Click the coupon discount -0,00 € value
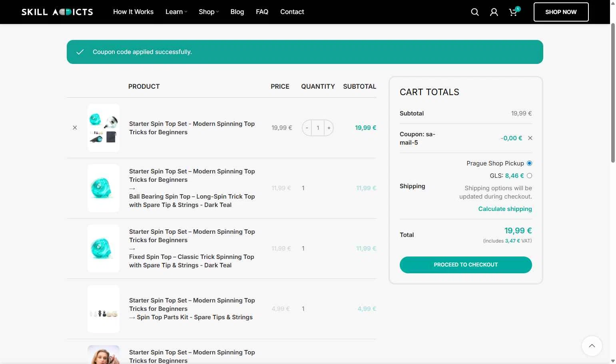Viewport: 616px width, 364px height. tap(511, 138)
